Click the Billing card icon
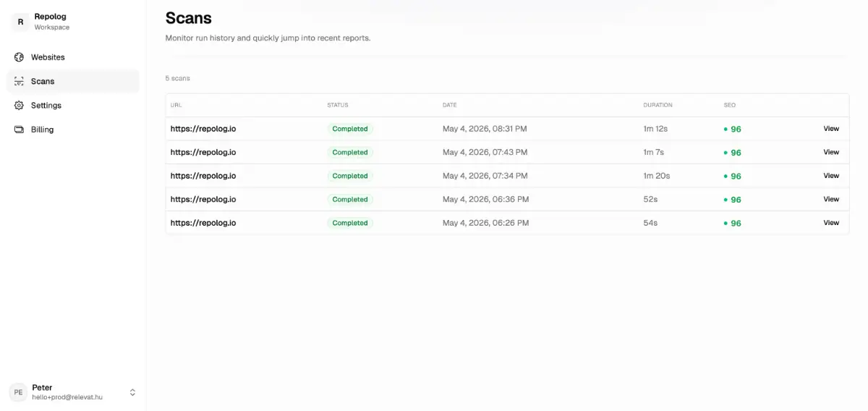 click(x=19, y=130)
